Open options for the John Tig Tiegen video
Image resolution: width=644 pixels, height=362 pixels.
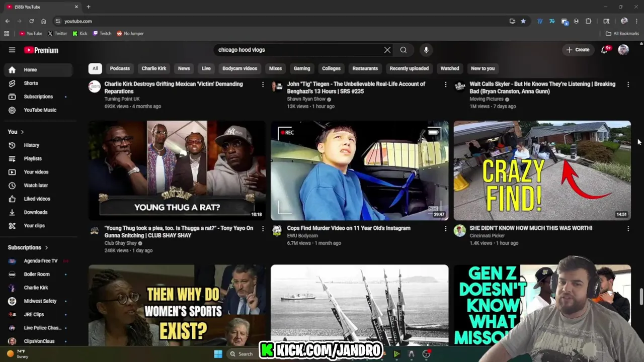[x=445, y=84]
